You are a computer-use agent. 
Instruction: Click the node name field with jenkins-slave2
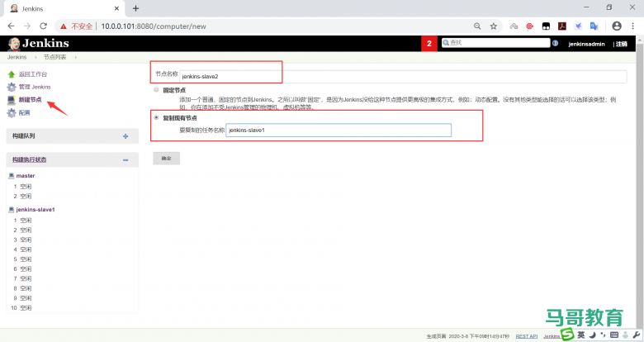pyautogui.click(x=403, y=77)
